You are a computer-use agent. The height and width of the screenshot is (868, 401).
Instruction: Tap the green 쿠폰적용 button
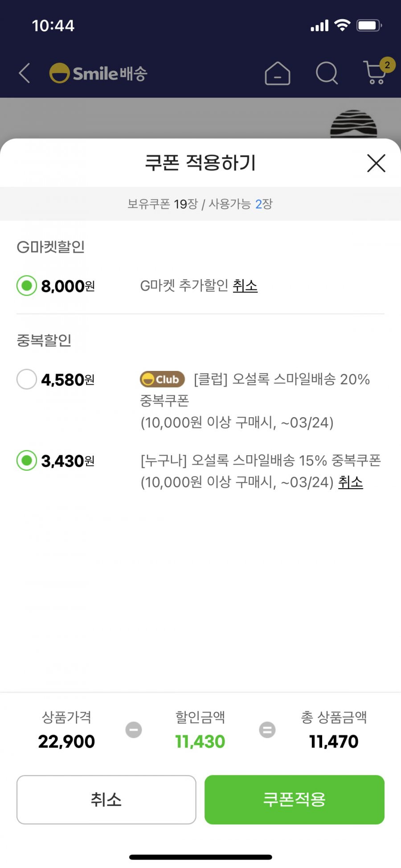[295, 799]
